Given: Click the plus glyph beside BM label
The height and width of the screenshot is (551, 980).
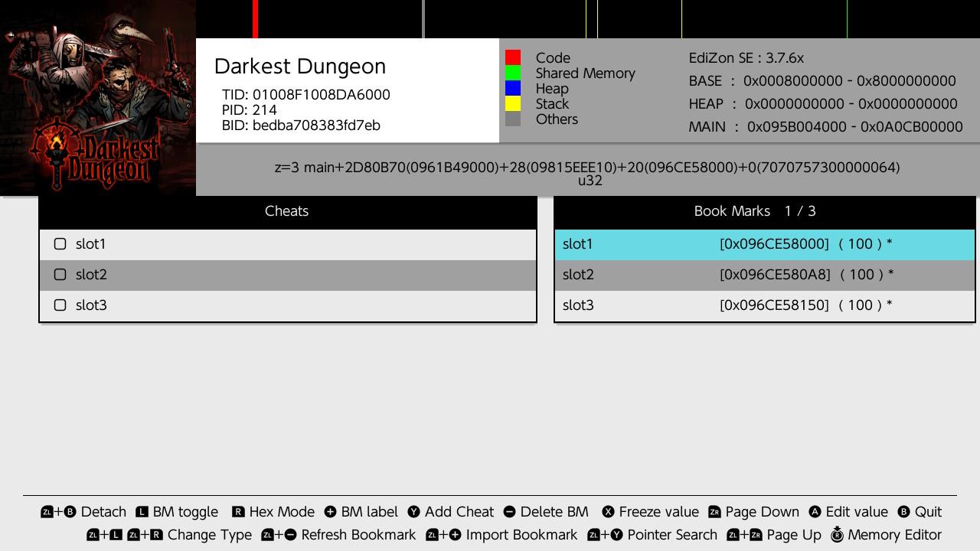Looking at the screenshot, I should tap(331, 512).
